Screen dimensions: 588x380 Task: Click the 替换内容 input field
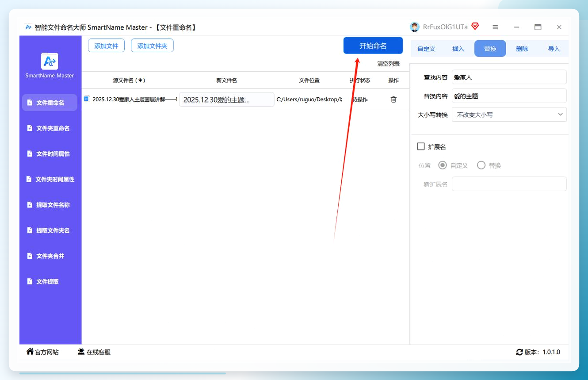[509, 96]
